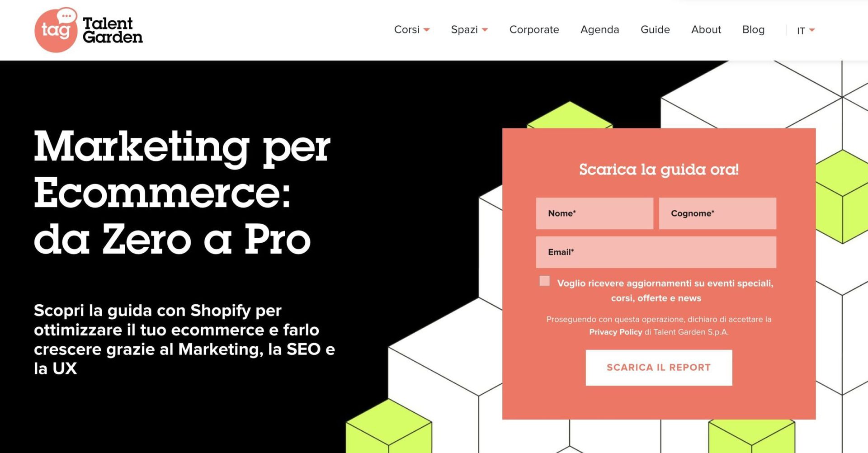Image resolution: width=868 pixels, height=453 pixels.
Task: Go to the Corporate page
Action: point(534,30)
